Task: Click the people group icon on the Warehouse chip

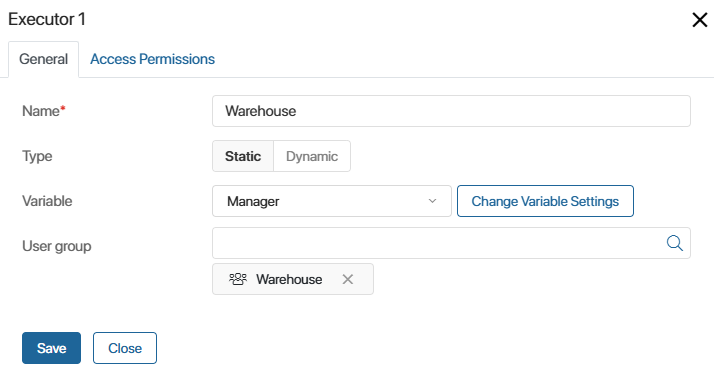Action: coord(238,279)
